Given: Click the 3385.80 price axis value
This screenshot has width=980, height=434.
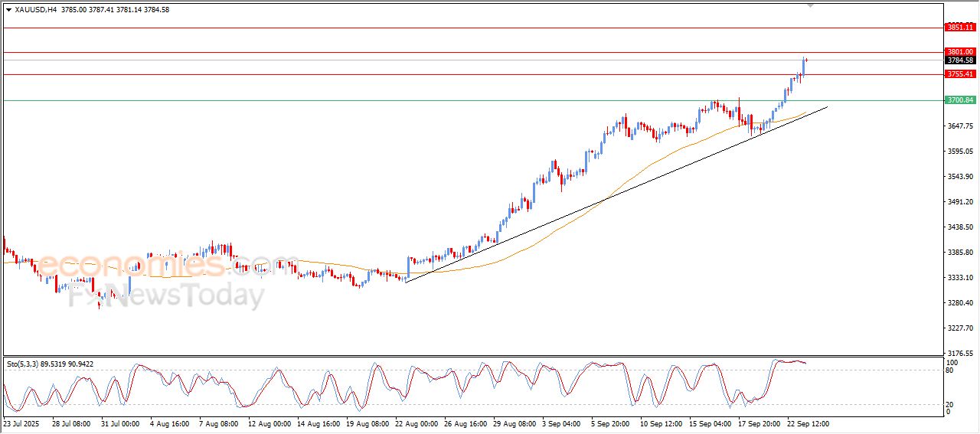Looking at the screenshot, I should tap(960, 253).
